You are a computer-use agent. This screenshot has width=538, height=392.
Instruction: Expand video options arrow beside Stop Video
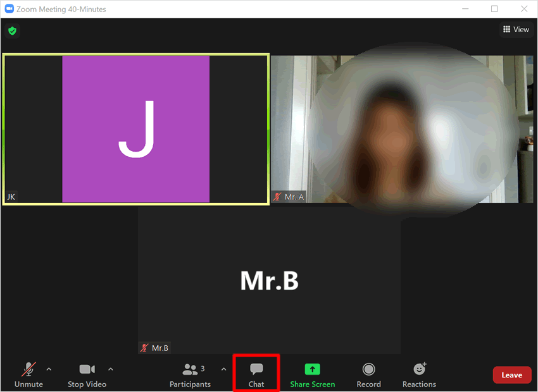pos(111,369)
